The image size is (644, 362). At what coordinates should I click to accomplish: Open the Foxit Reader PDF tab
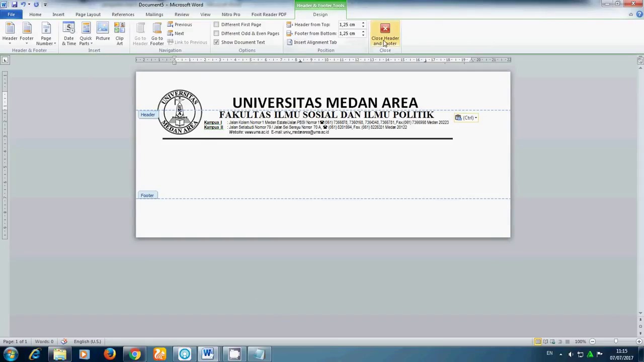pos(269,15)
